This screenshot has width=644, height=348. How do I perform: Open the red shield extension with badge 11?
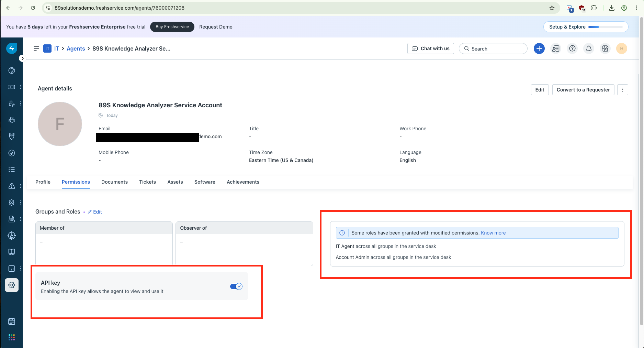(x=582, y=8)
